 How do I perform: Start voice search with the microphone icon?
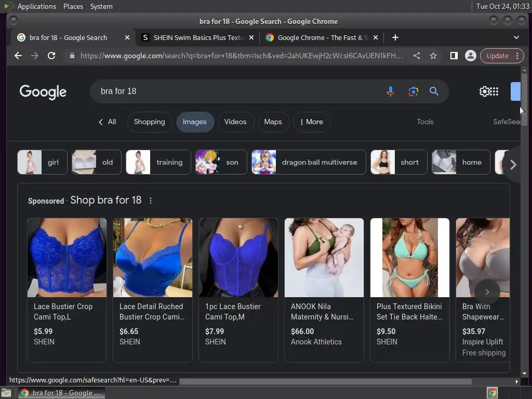tap(391, 91)
